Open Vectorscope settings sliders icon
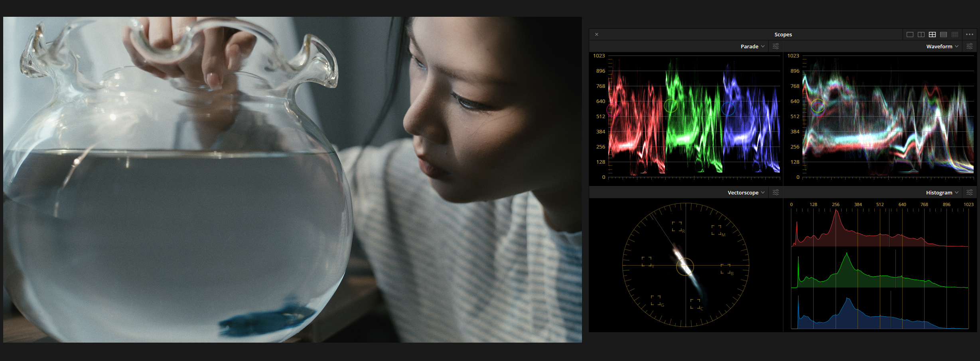 (776, 192)
